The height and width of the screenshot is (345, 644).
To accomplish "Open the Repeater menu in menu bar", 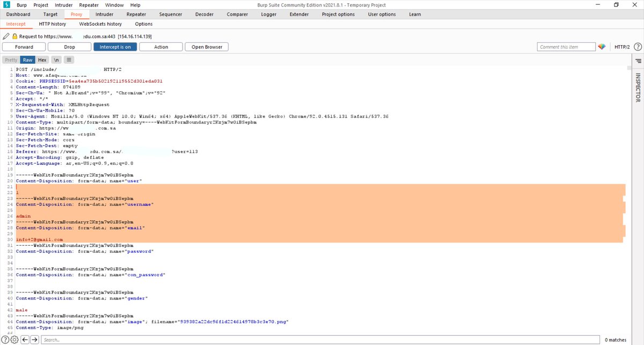I will click(x=89, y=5).
